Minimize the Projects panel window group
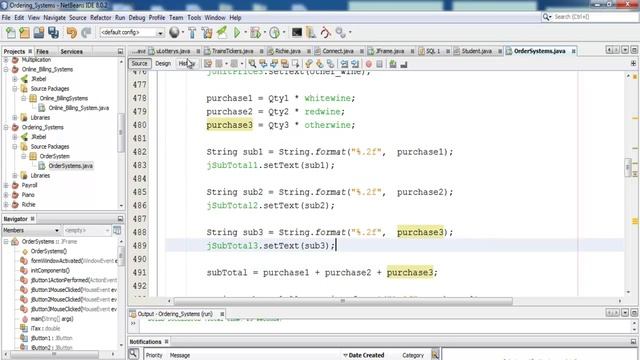This screenshot has height=360, width=640. (x=120, y=51)
